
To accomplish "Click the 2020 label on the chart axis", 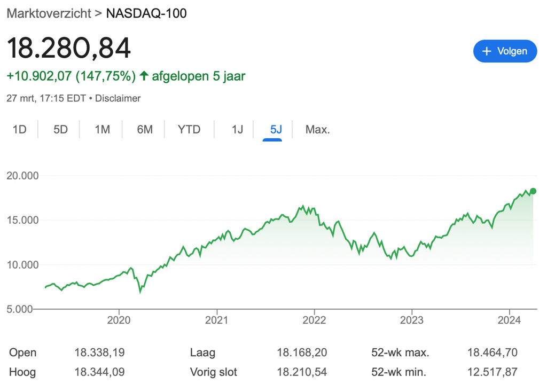I will (119, 320).
